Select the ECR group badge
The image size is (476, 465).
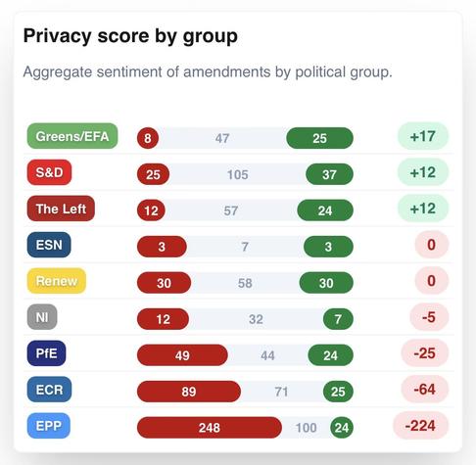(x=49, y=390)
